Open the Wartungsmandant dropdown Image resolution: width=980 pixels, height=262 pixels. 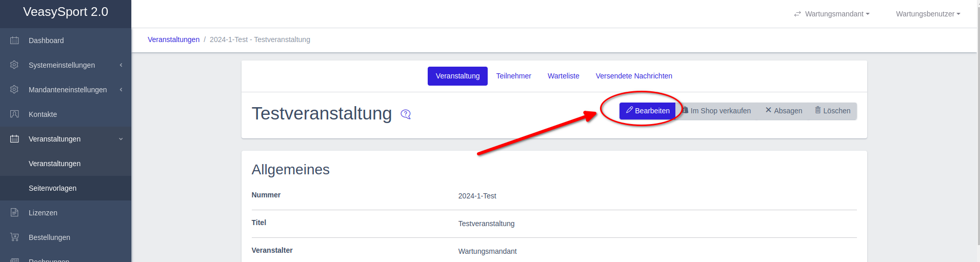pyautogui.click(x=832, y=14)
